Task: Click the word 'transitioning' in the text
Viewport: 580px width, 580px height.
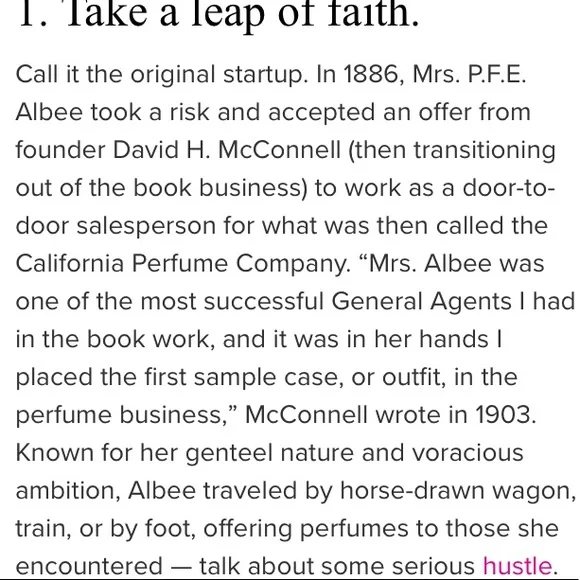Action: click(484, 151)
